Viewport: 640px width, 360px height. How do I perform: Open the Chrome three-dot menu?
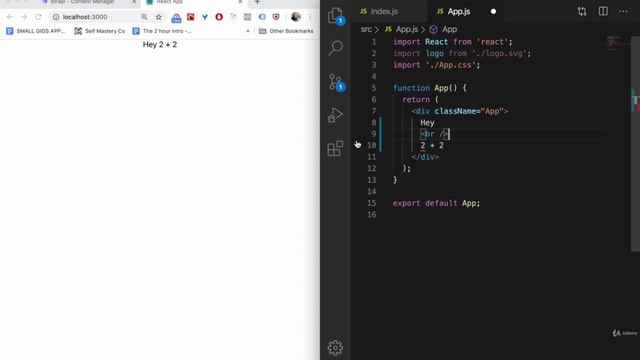coord(310,17)
